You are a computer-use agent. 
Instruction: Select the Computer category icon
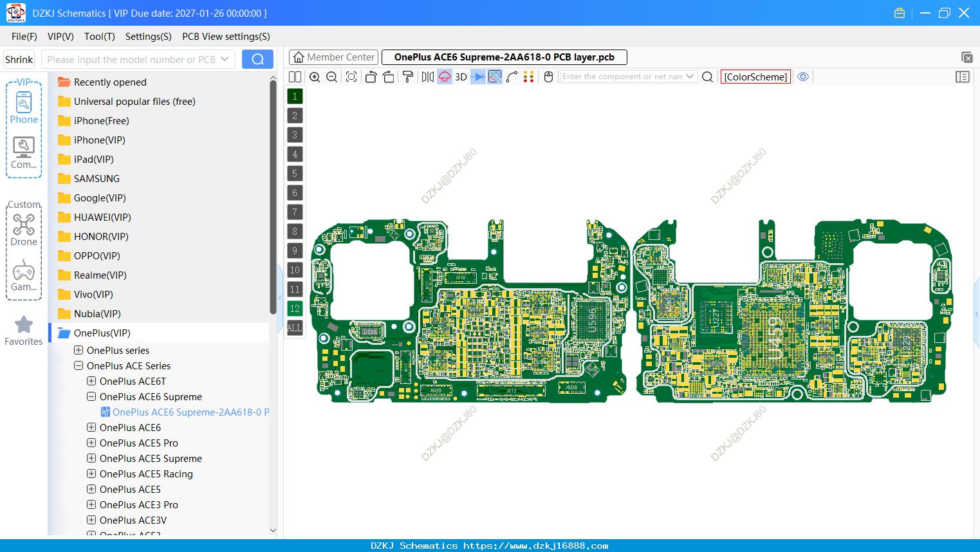click(24, 153)
